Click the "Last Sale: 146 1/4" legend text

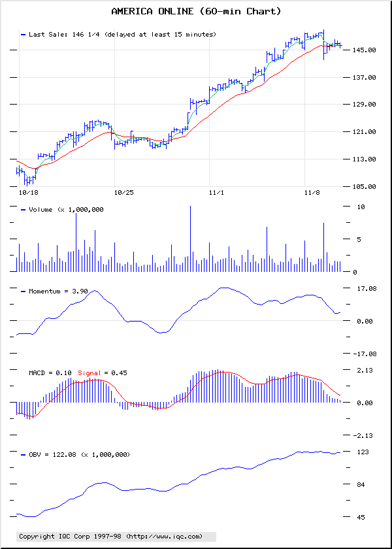pyautogui.click(x=65, y=34)
